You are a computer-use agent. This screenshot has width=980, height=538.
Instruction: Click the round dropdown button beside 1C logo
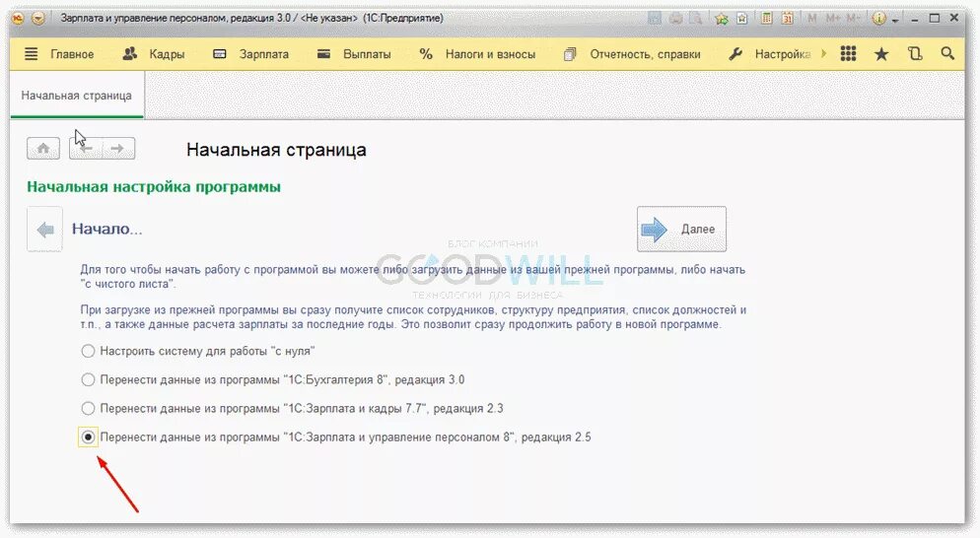(38, 19)
